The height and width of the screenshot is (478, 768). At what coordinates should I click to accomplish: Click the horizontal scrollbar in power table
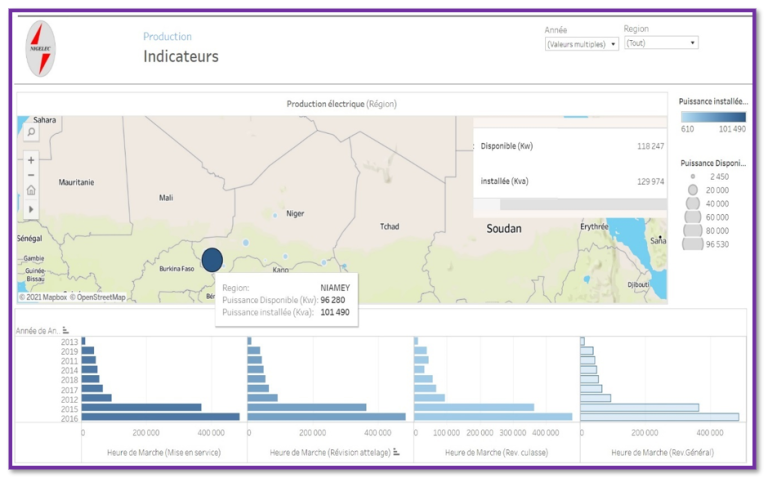(570, 204)
